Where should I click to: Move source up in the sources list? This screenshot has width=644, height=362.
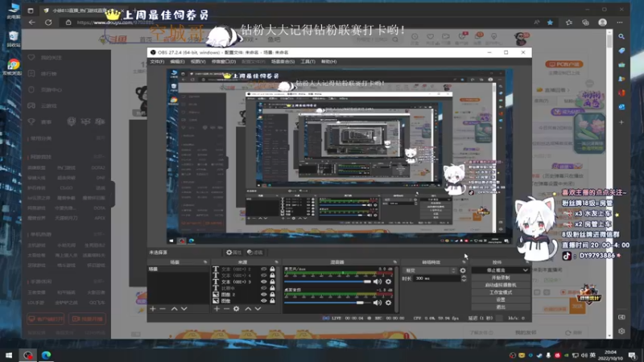pos(248,309)
